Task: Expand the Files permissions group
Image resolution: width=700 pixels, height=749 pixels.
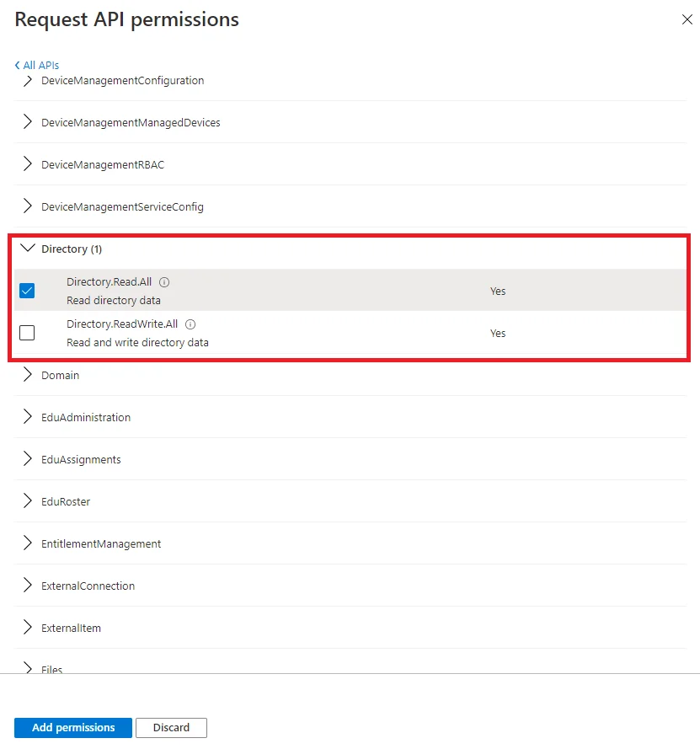Action: (27, 668)
